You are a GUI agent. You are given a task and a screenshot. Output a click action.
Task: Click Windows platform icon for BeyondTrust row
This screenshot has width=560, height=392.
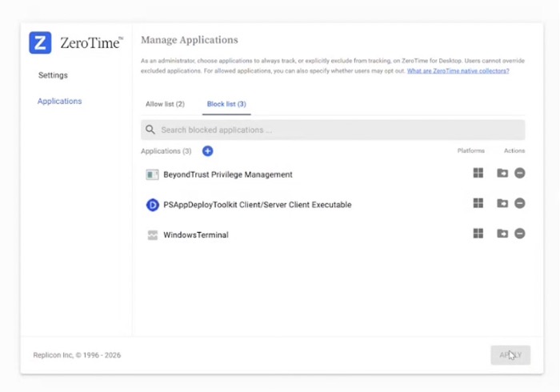tap(478, 173)
